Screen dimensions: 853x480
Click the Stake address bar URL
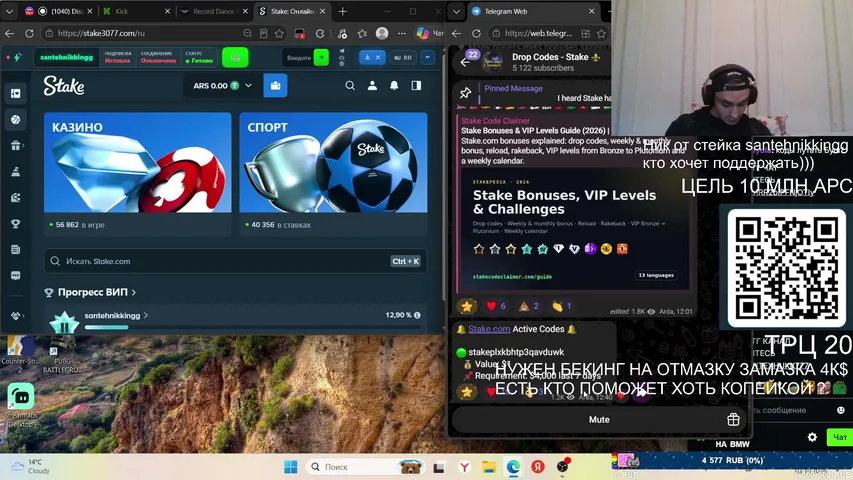pos(101,33)
